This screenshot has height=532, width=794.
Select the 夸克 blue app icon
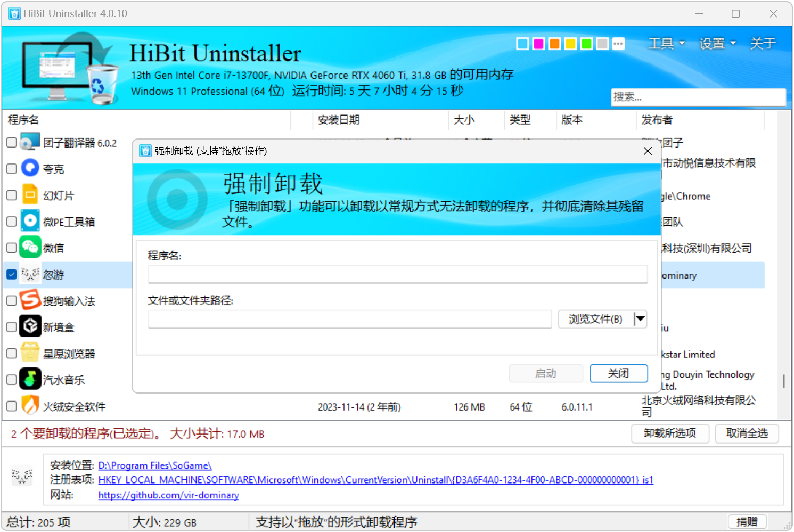click(x=30, y=168)
